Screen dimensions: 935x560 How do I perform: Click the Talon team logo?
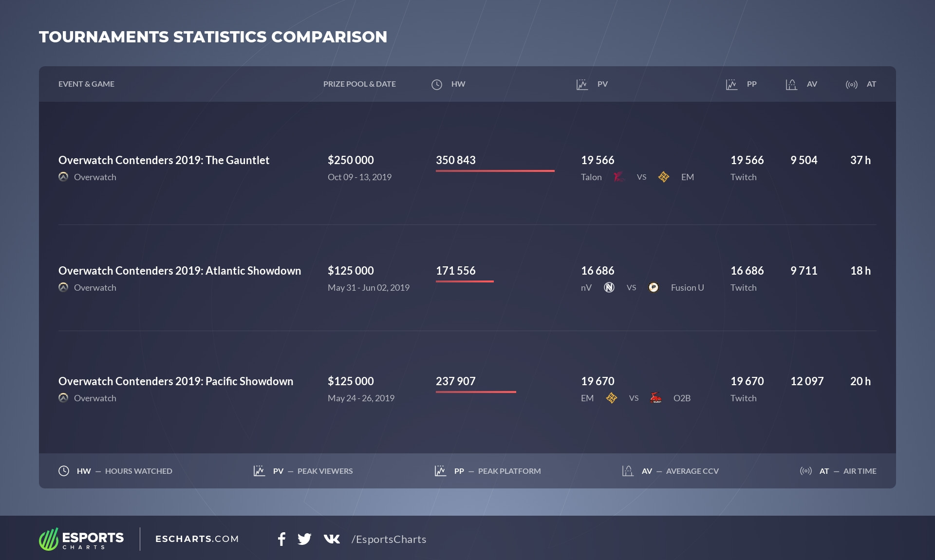[x=619, y=177]
